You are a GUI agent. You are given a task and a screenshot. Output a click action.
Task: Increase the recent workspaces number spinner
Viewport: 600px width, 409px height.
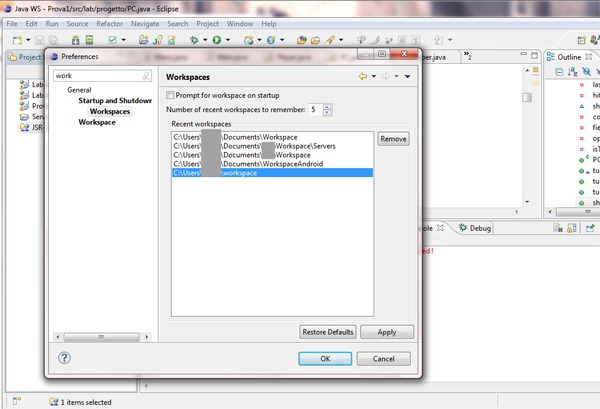pos(327,107)
